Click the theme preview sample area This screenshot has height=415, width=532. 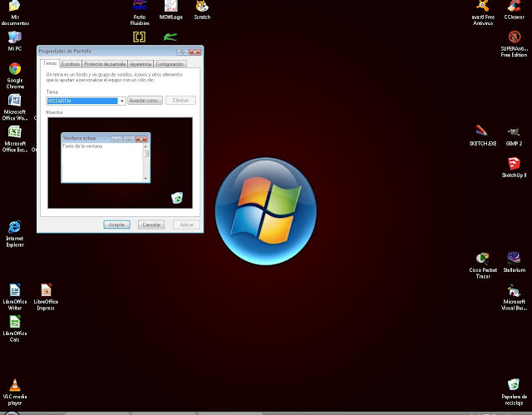(120, 163)
